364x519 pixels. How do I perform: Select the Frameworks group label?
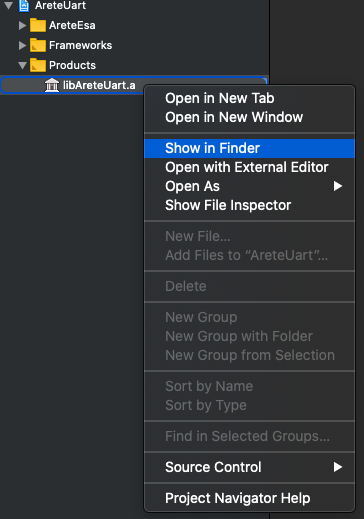click(x=80, y=45)
